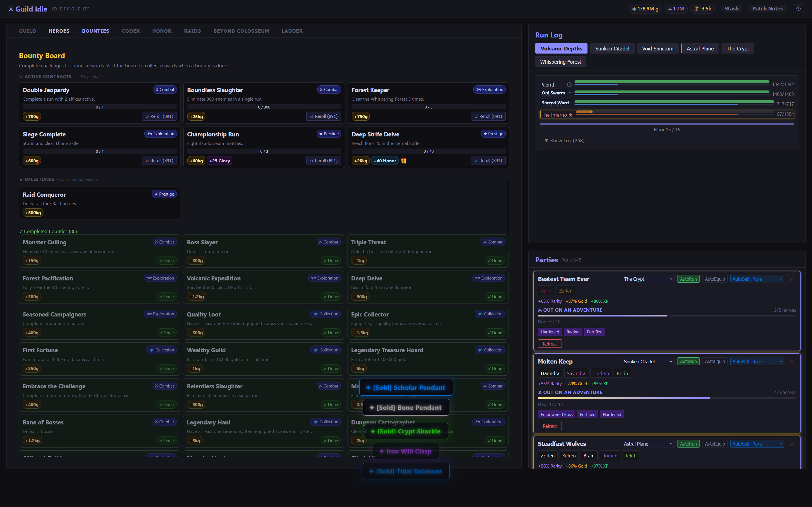This screenshot has height=507, width=812.
Task: Toggle hero Zorlen in Steadfast Wolves
Action: coord(548,456)
